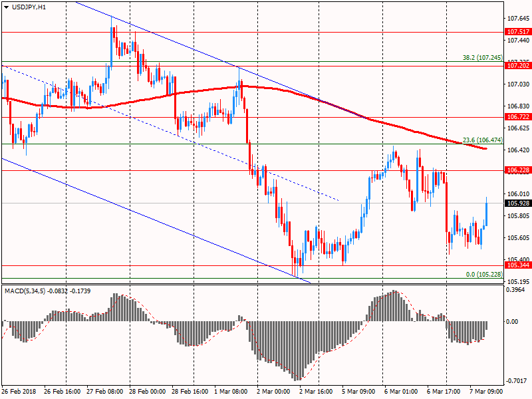Click the MACD scale value 0.00
532x399 pixels.
512,321
